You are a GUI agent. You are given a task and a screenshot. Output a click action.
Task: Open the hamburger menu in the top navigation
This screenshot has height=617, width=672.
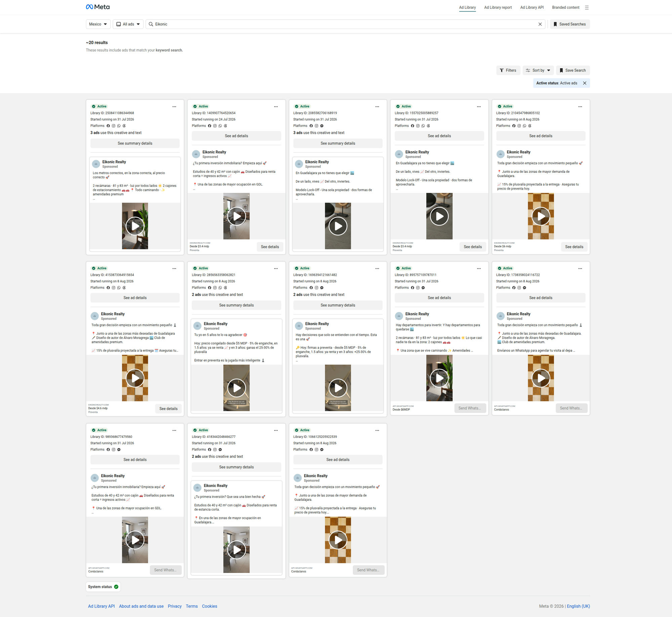[587, 7]
